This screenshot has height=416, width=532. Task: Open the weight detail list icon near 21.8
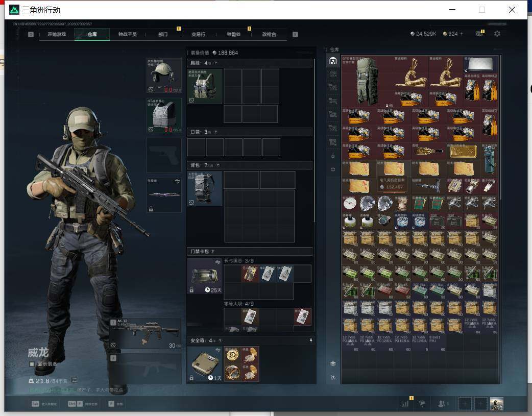click(74, 380)
